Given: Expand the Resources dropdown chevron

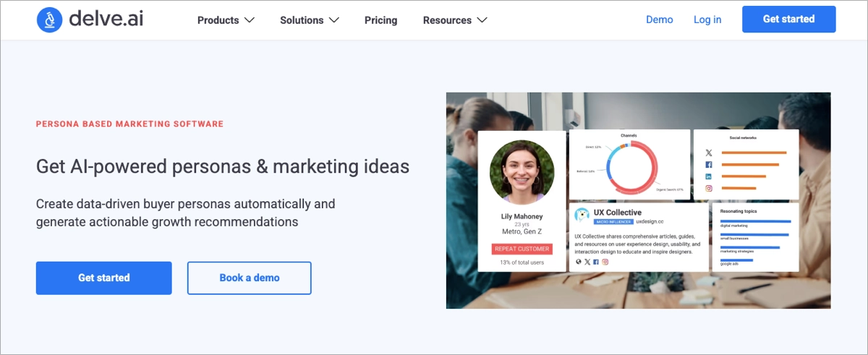Looking at the screenshot, I should [x=482, y=20].
